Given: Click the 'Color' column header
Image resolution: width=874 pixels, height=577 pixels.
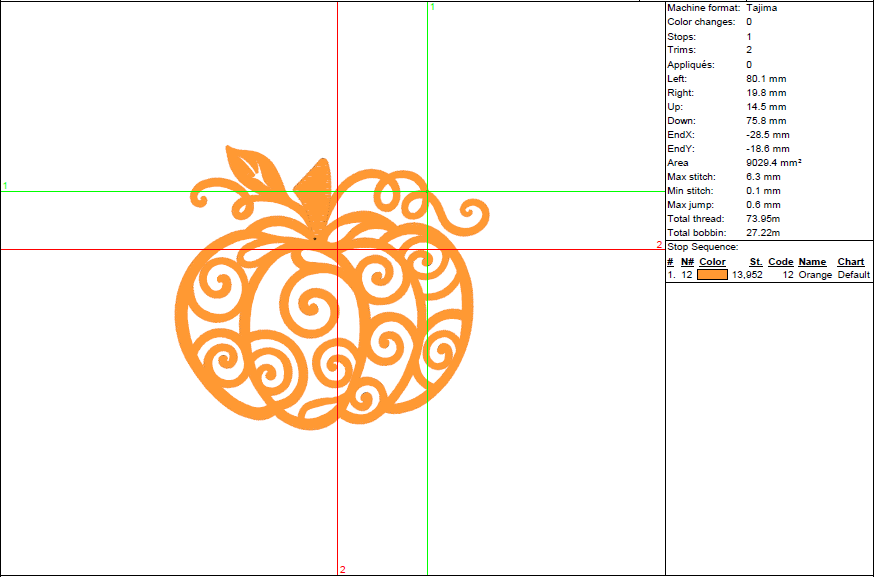Looking at the screenshot, I should 712,262.
